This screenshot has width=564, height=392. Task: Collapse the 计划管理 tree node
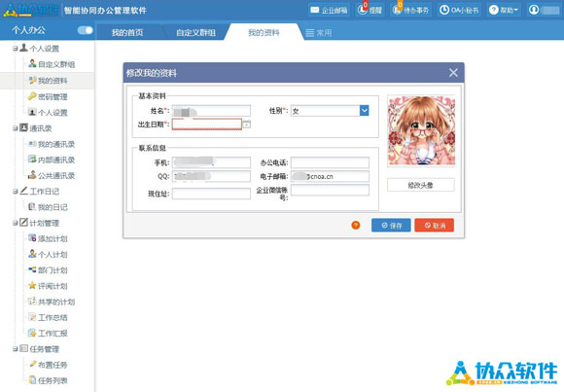point(16,223)
